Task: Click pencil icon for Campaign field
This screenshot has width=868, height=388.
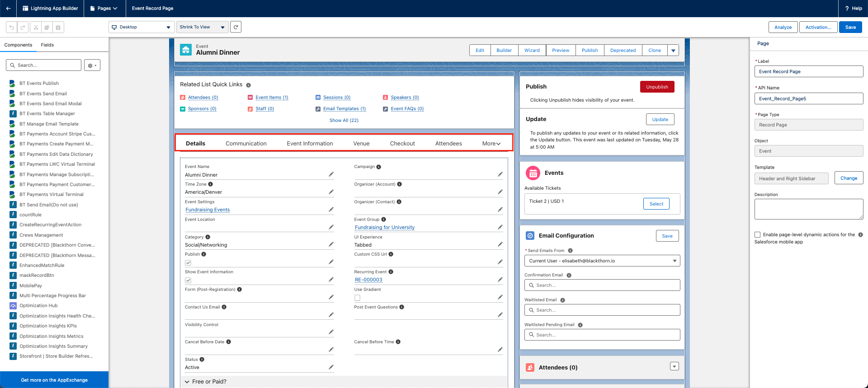Action: point(500,174)
